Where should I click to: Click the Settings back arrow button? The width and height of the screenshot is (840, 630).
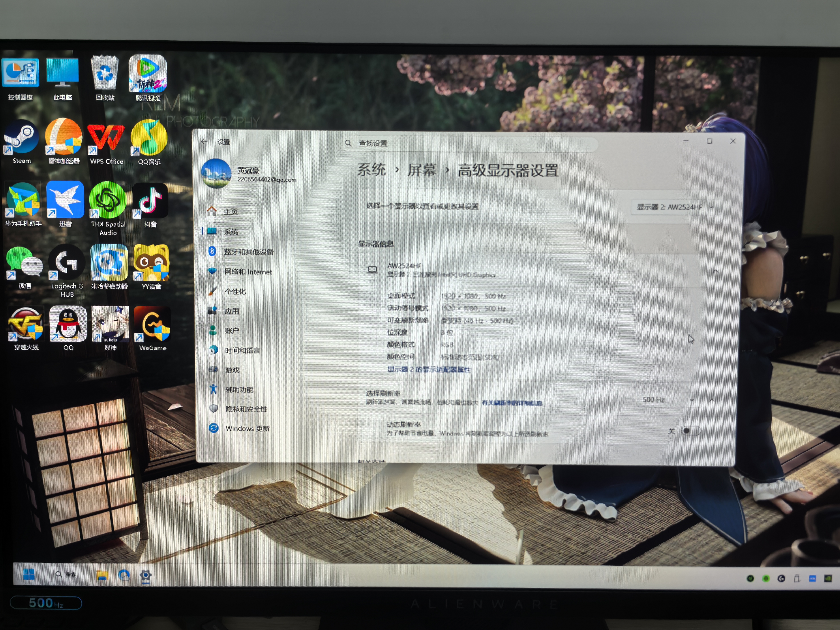[x=204, y=141]
